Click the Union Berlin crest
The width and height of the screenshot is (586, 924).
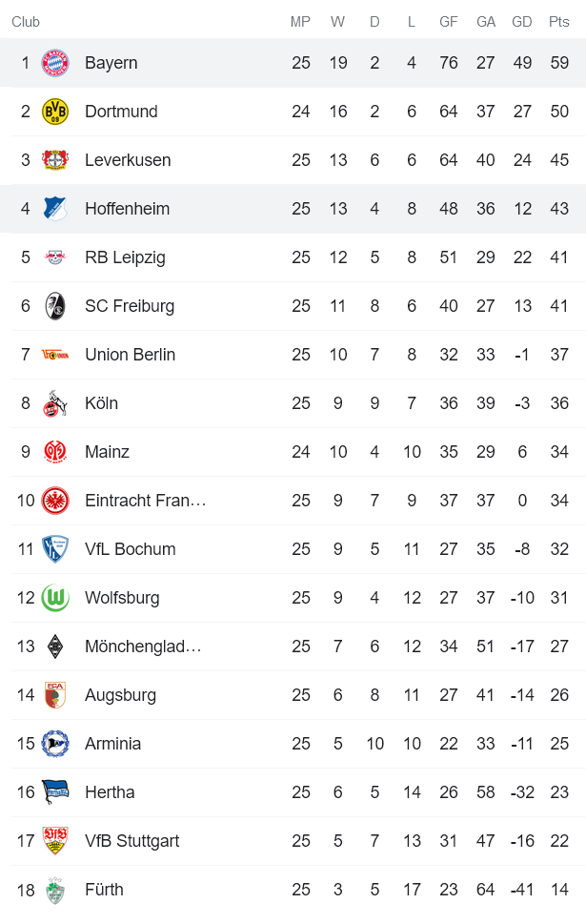click(56, 354)
